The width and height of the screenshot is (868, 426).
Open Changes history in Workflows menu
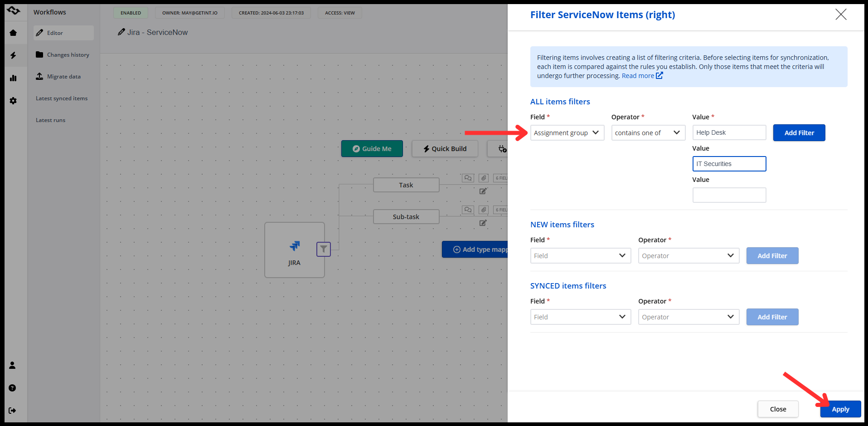tap(68, 55)
